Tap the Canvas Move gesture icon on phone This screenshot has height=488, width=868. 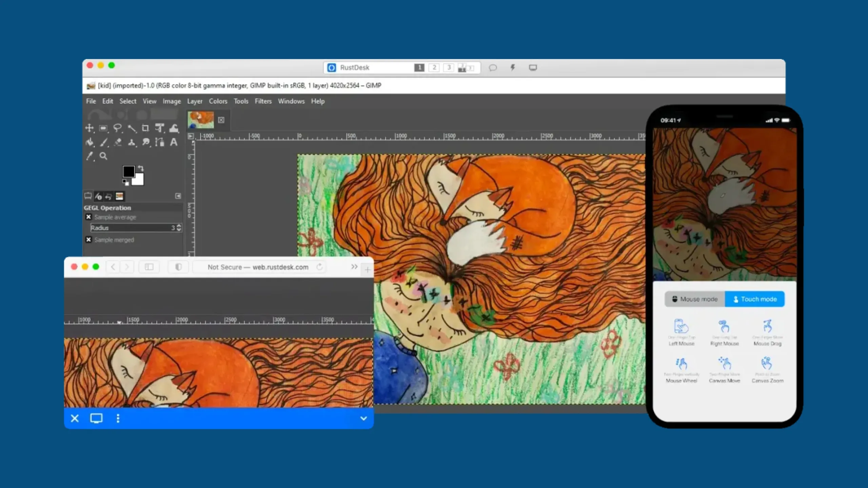pos(724,363)
